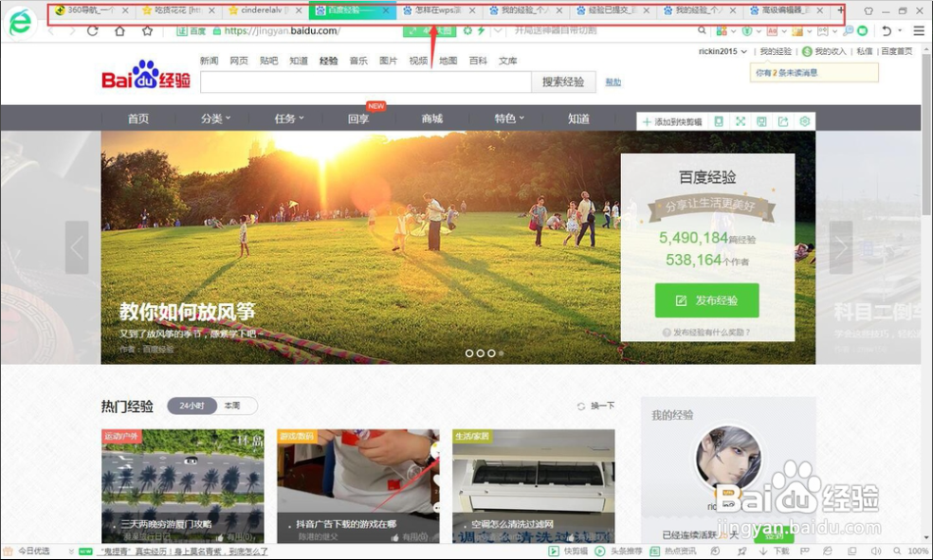Image resolution: width=933 pixels, height=560 pixels.
Task: Open 回享 in the navigation bar
Action: tap(358, 118)
